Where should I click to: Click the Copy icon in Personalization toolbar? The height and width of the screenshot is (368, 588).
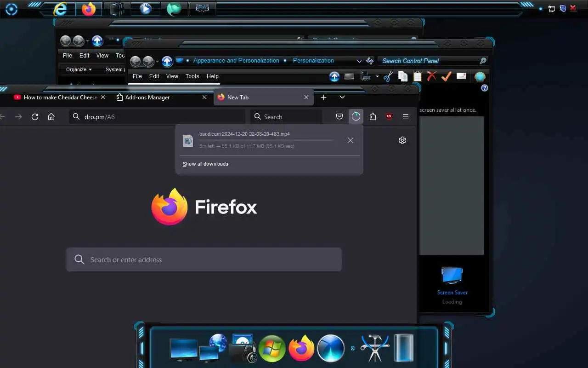tap(403, 76)
